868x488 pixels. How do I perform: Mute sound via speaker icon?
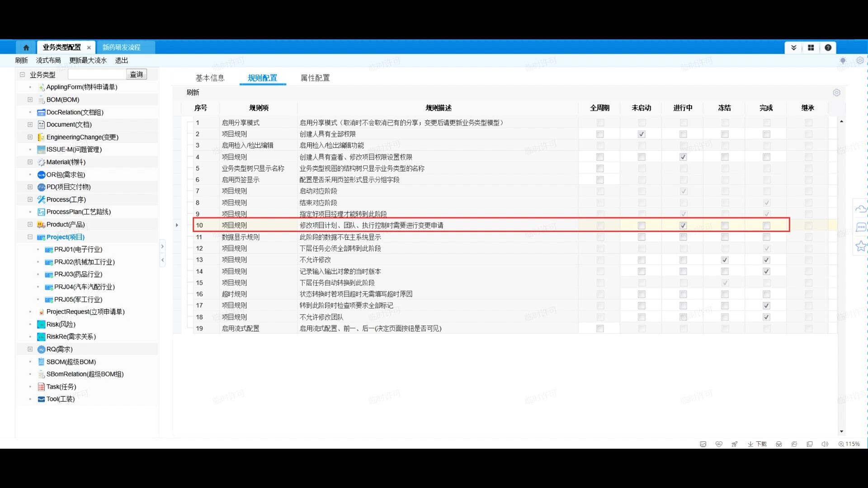click(825, 444)
